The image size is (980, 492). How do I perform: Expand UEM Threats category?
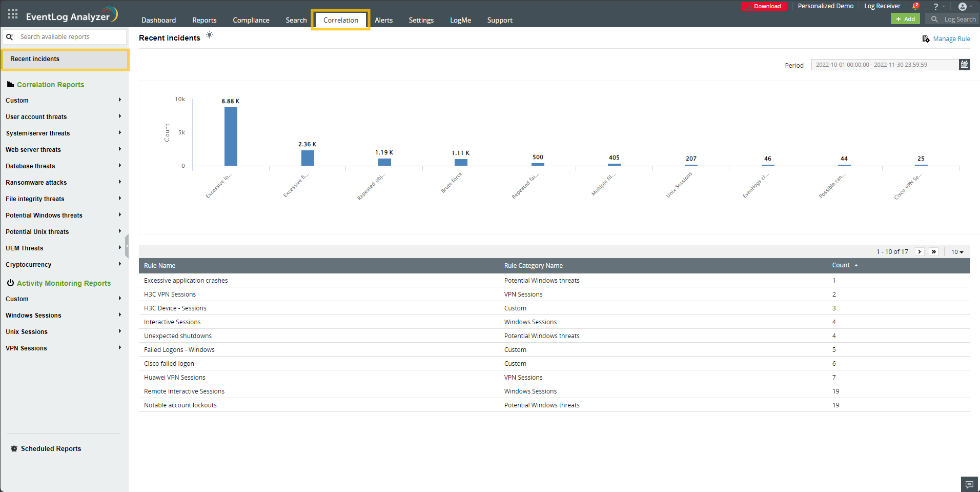pyautogui.click(x=64, y=248)
